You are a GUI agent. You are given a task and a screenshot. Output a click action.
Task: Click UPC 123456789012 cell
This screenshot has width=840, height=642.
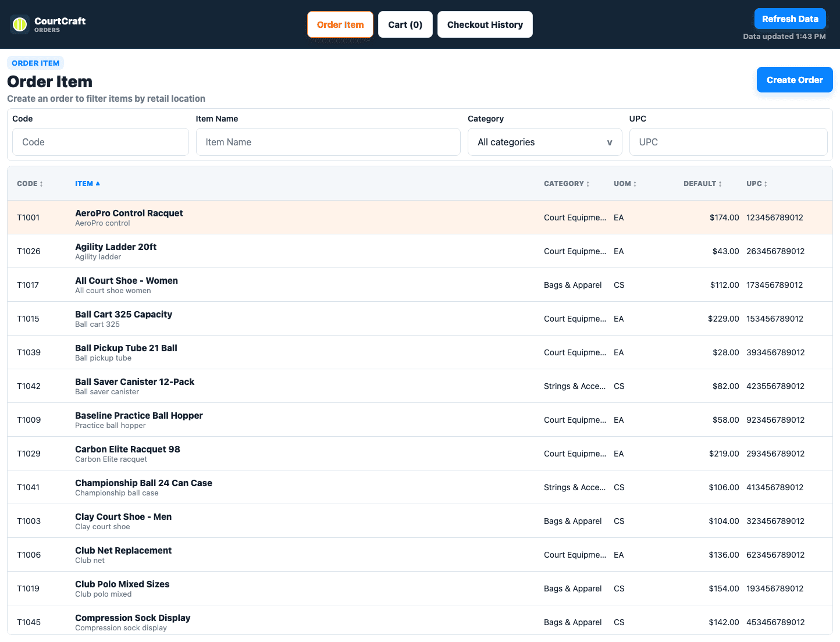775,217
